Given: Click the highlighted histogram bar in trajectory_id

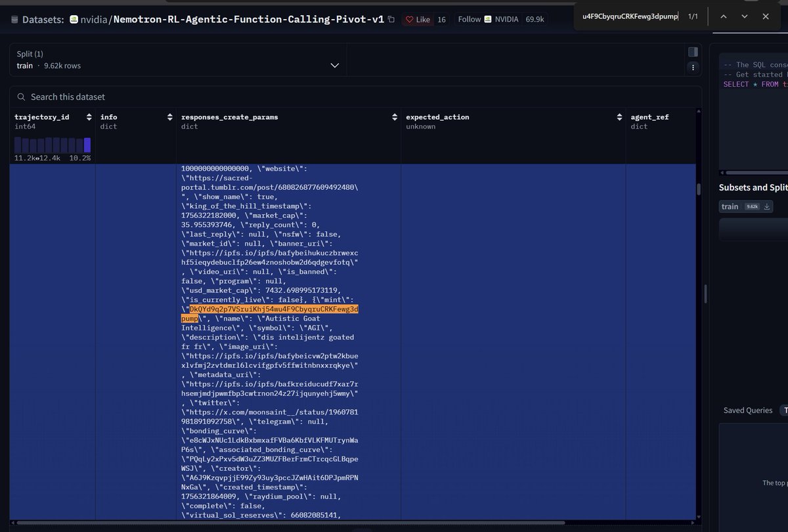Looking at the screenshot, I should click(87, 144).
